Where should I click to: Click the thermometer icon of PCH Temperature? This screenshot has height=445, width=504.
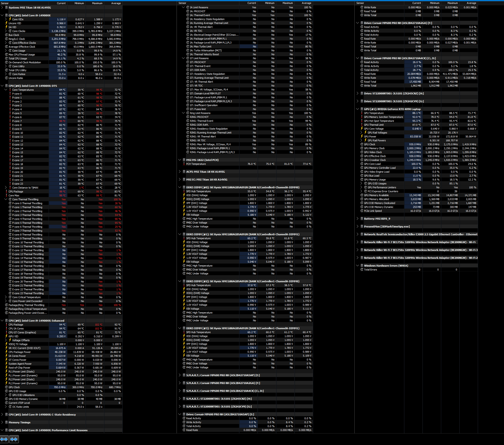point(184,164)
